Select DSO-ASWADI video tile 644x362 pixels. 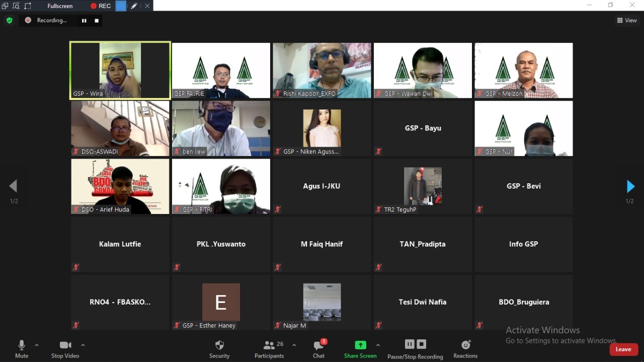(x=120, y=128)
